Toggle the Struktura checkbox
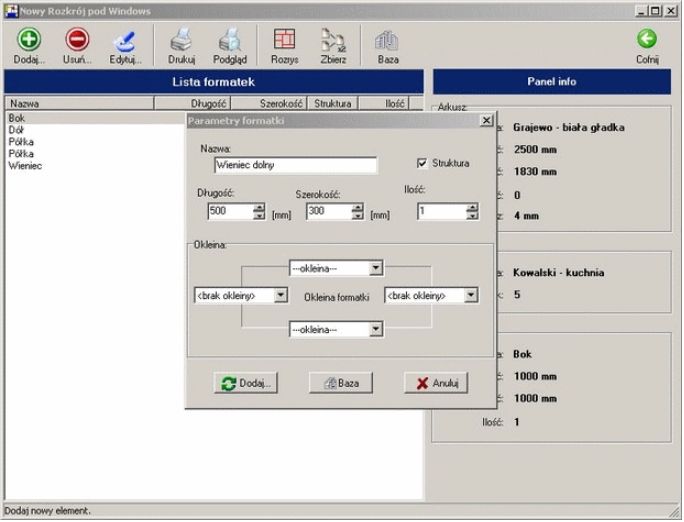Screen dimensions: 684x522 [x=422, y=163]
